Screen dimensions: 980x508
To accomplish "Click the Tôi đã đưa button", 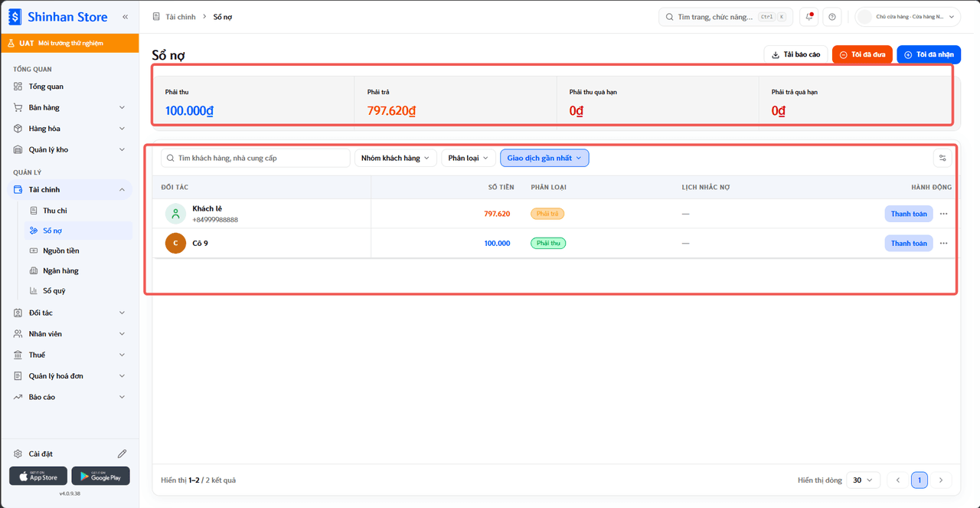I will pyautogui.click(x=862, y=54).
